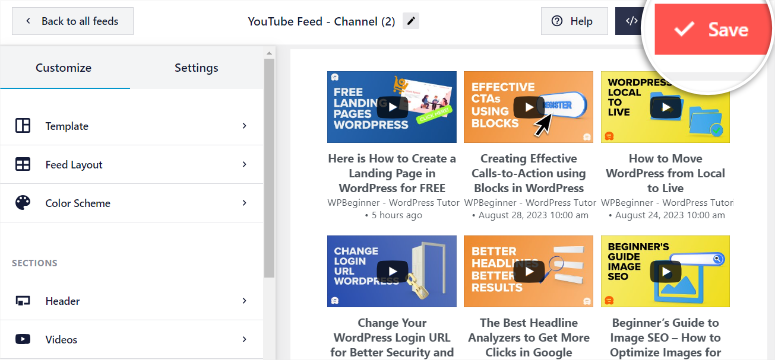Open 'The Best Headline Analyzers' video title
Image resolution: width=775 pixels, height=360 pixels.
(x=529, y=338)
